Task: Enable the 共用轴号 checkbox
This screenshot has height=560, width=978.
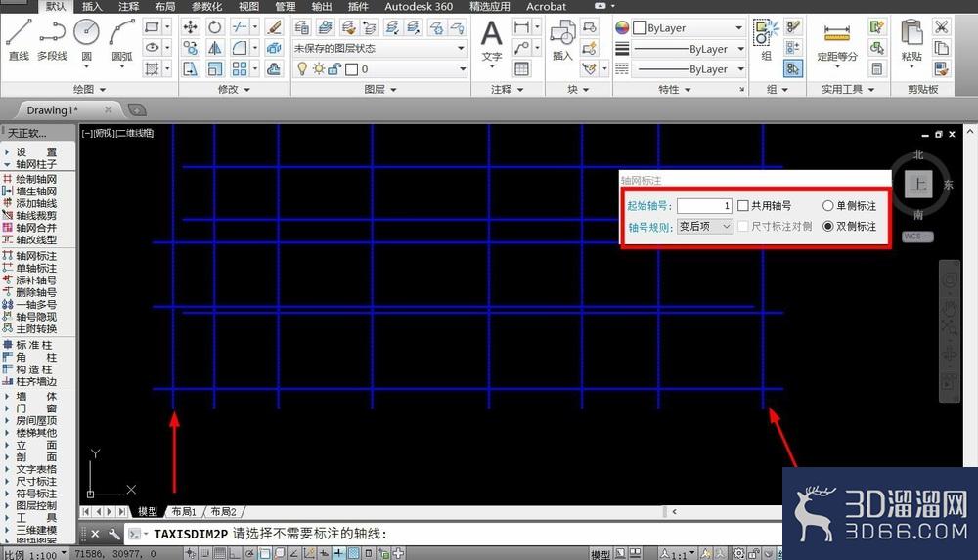Action: click(743, 206)
